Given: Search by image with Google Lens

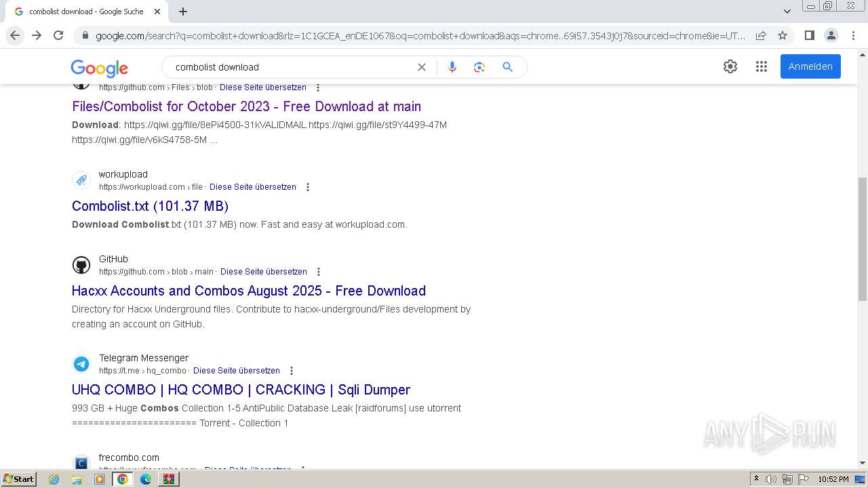Looking at the screenshot, I should click(x=479, y=67).
